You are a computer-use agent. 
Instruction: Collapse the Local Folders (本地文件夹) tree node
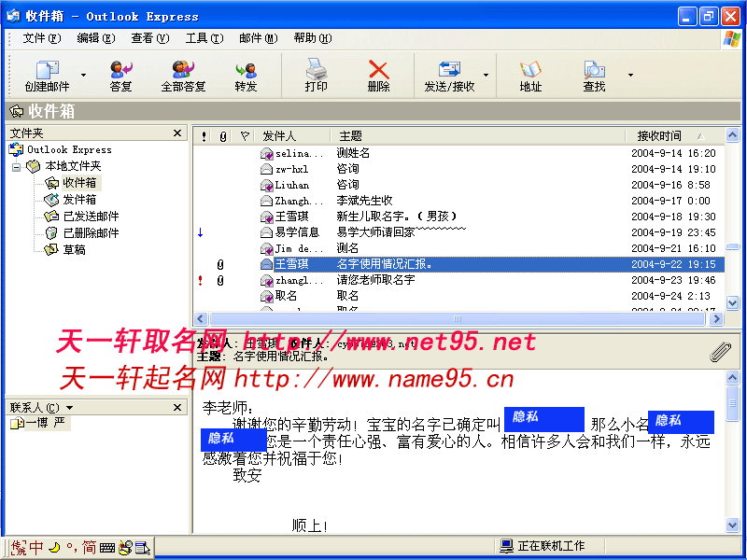coord(16,166)
